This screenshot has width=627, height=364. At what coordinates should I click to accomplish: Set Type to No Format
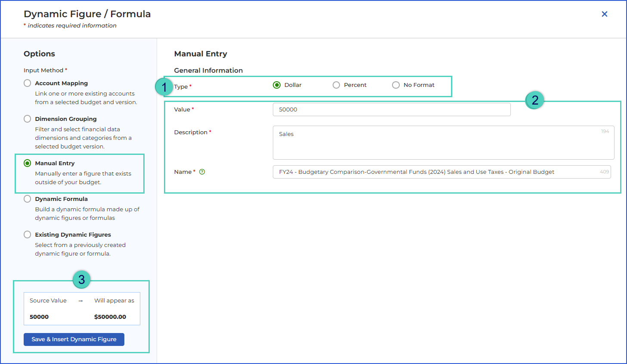tap(396, 85)
